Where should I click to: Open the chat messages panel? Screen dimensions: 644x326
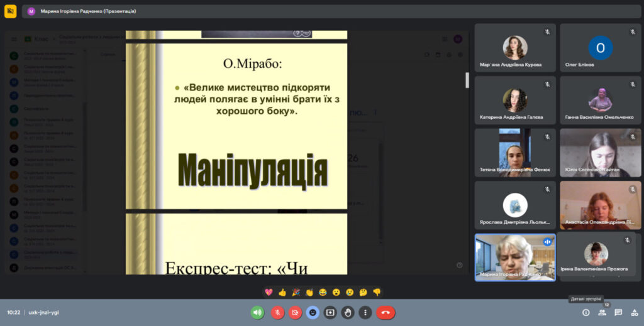coord(618,312)
